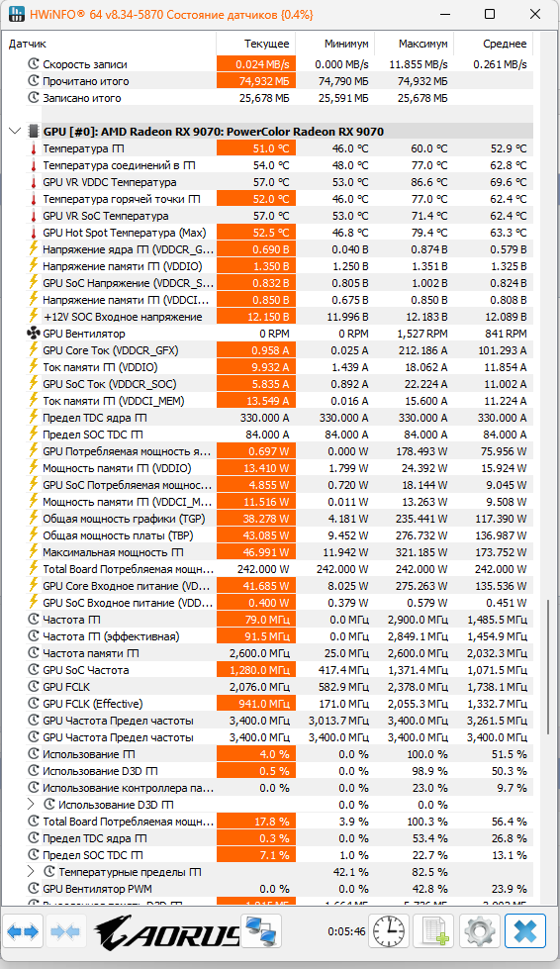Click clock icon of Частота памяти ГП row
560x969 pixels.
tap(34, 653)
